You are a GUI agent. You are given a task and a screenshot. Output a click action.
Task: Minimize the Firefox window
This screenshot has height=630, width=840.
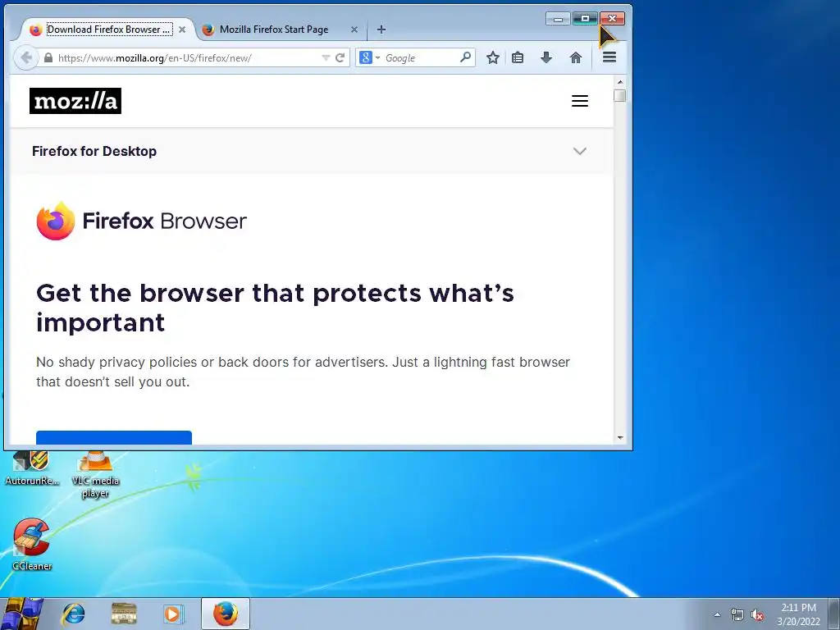[558, 20]
